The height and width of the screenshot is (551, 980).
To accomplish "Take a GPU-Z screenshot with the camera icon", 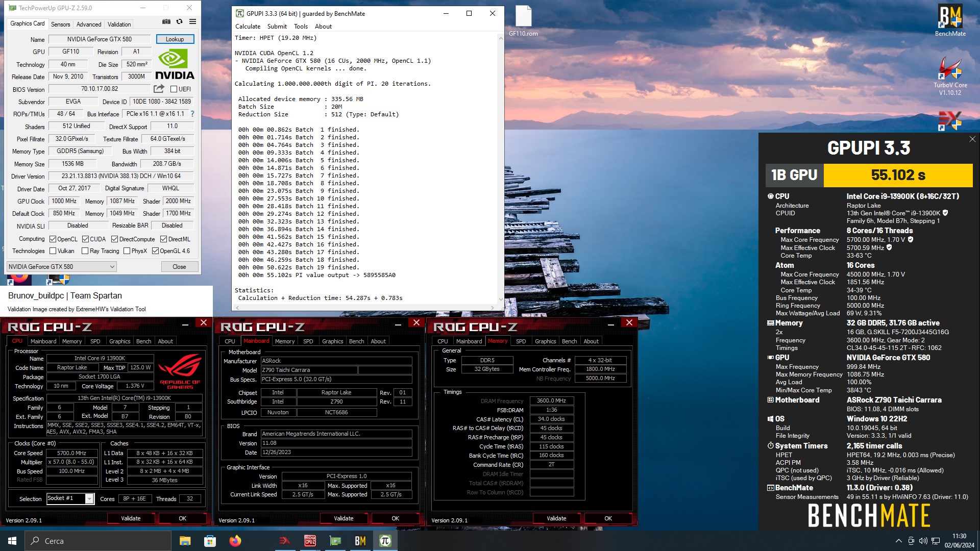I will coord(166,22).
